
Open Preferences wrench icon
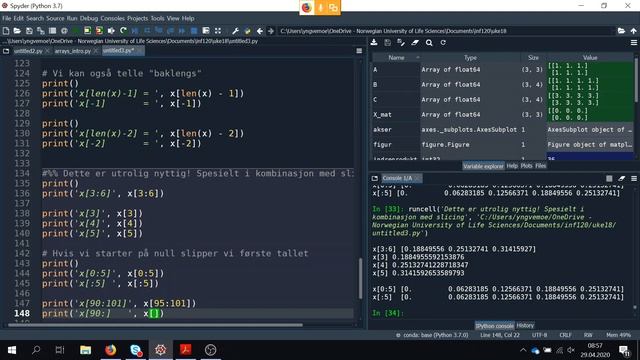point(236,31)
